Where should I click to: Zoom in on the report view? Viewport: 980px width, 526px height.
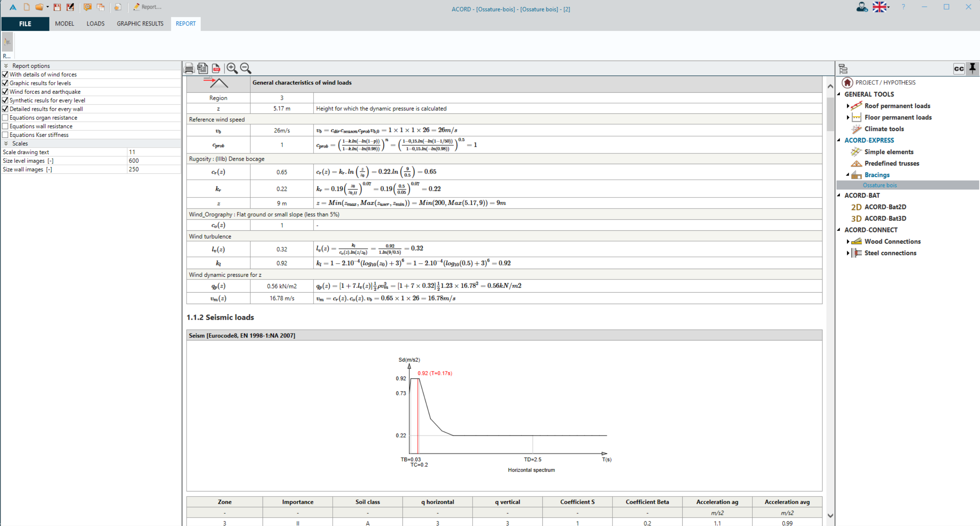pos(232,69)
